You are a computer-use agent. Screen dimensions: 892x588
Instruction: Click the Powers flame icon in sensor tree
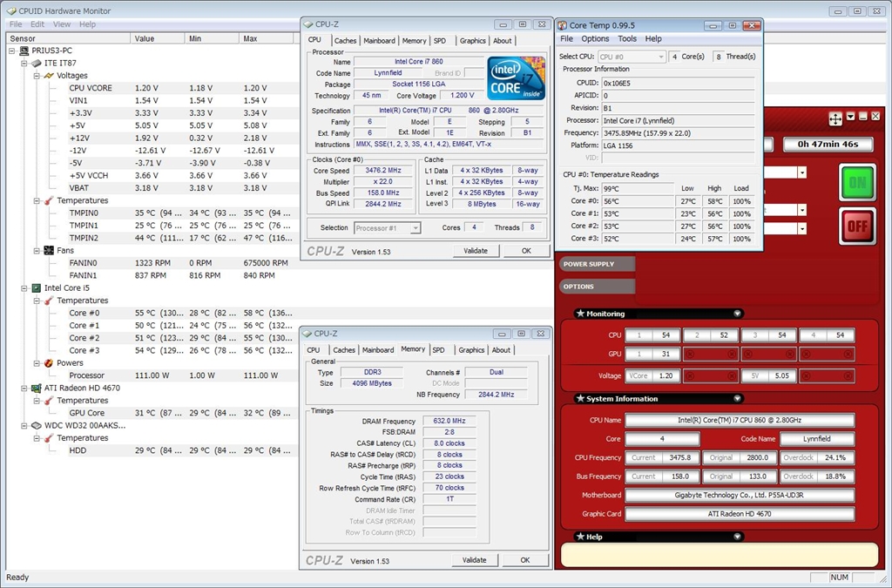(x=49, y=363)
